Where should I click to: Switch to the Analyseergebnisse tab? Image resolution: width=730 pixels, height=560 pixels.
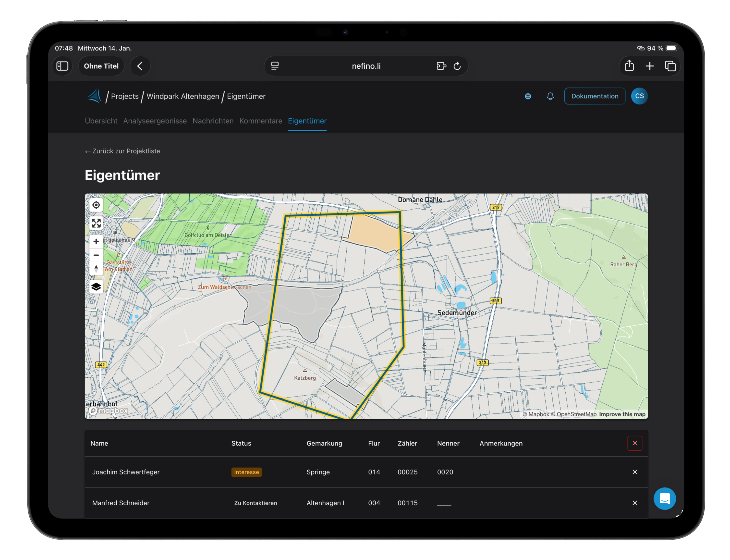pos(155,121)
